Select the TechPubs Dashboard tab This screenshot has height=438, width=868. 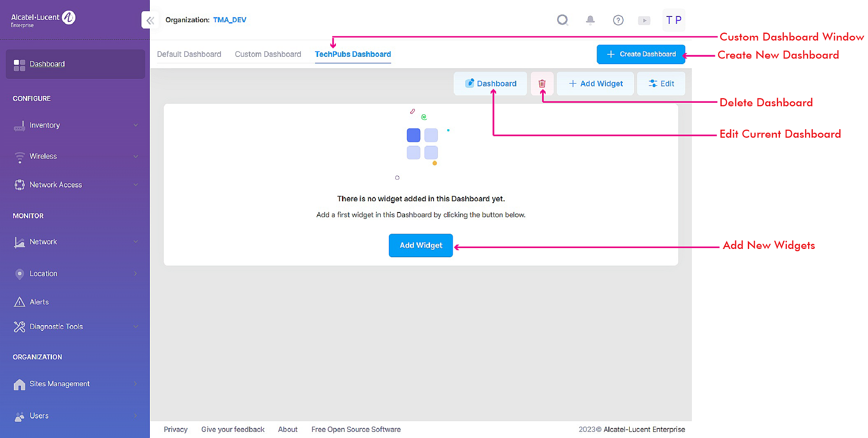pos(353,54)
